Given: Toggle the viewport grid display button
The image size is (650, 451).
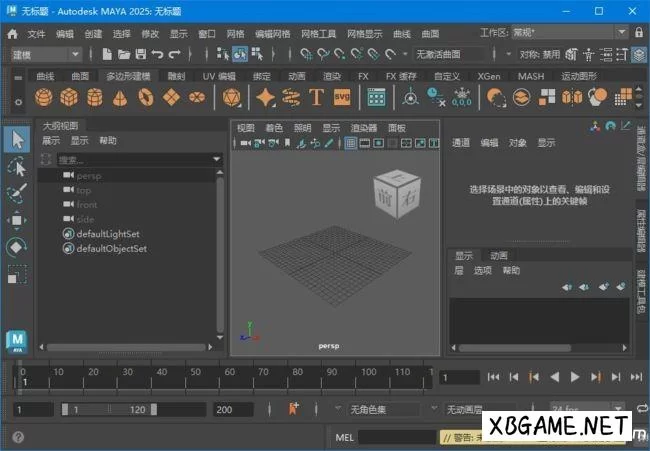Looking at the screenshot, I should click(351, 143).
